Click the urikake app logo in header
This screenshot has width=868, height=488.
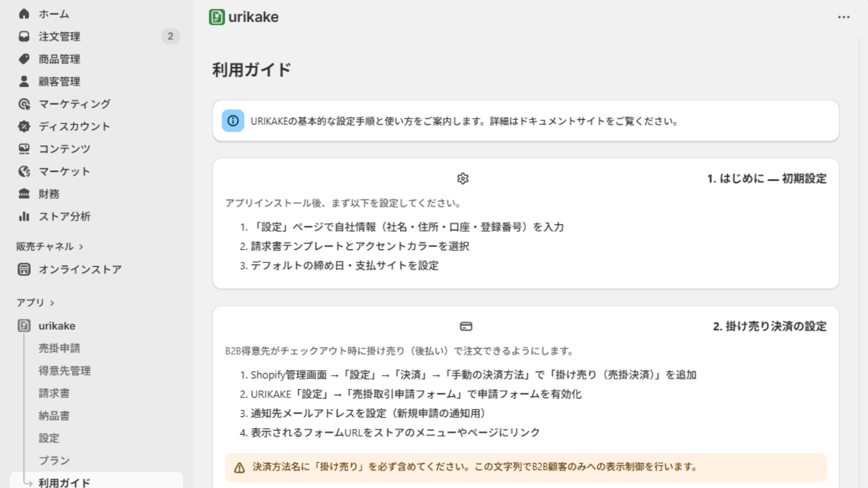click(216, 17)
